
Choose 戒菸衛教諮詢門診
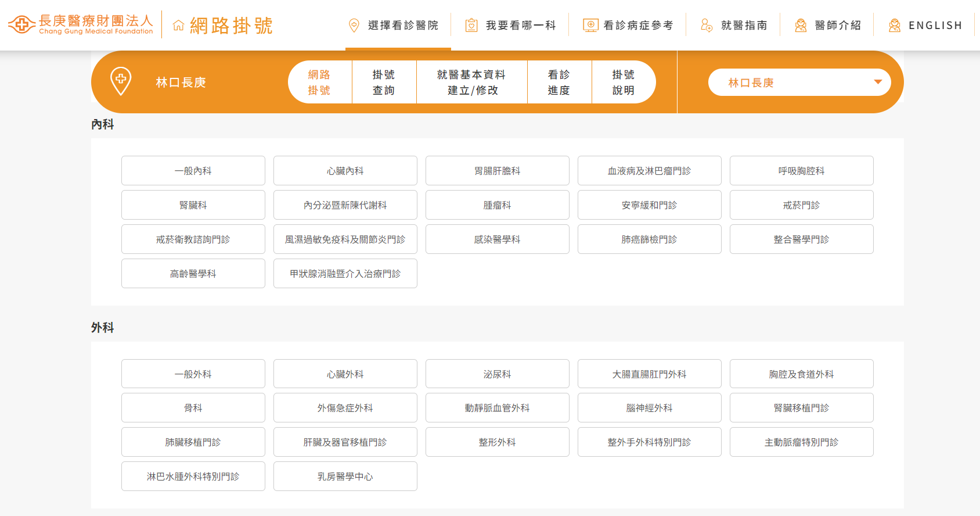(x=193, y=239)
